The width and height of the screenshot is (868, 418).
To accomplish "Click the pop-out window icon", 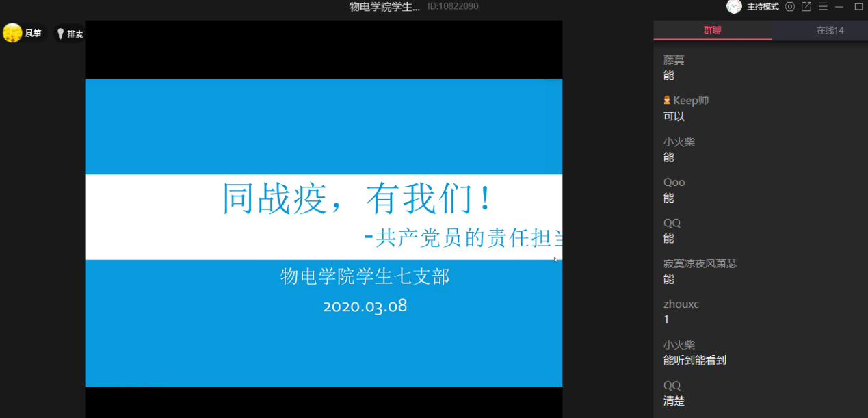I will [806, 7].
